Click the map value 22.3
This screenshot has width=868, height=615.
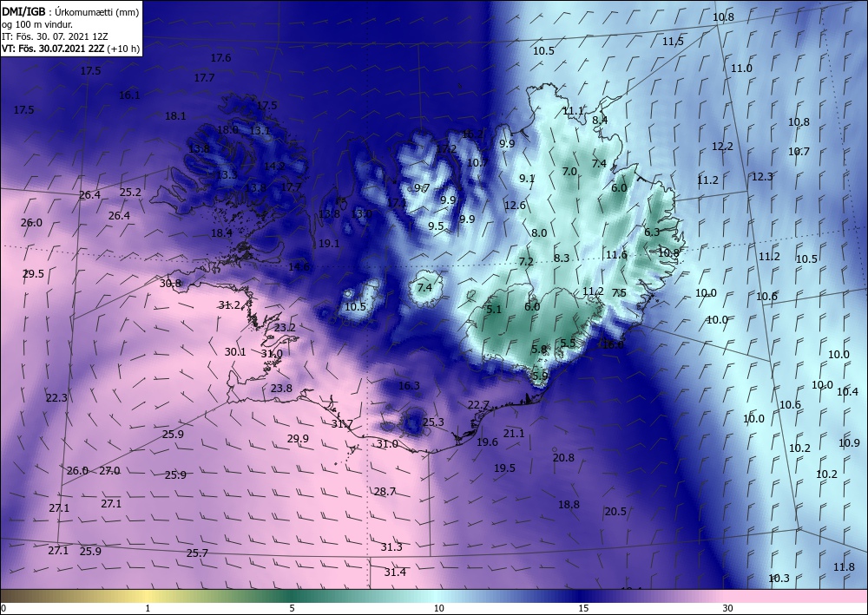click(56, 397)
